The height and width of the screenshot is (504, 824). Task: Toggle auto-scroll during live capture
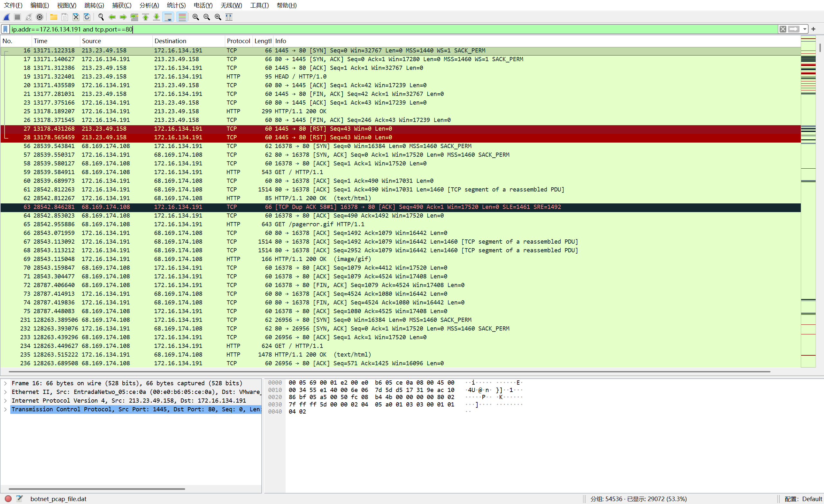click(168, 17)
